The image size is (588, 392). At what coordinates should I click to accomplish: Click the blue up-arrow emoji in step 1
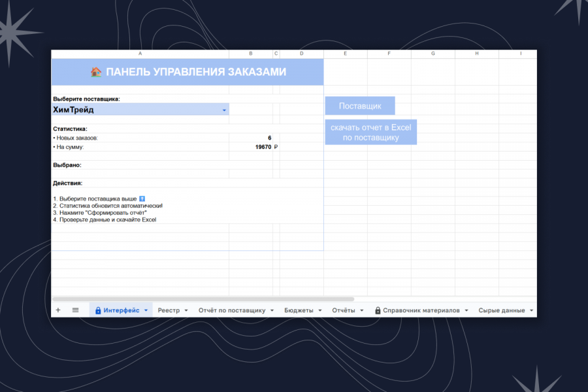[x=142, y=199]
